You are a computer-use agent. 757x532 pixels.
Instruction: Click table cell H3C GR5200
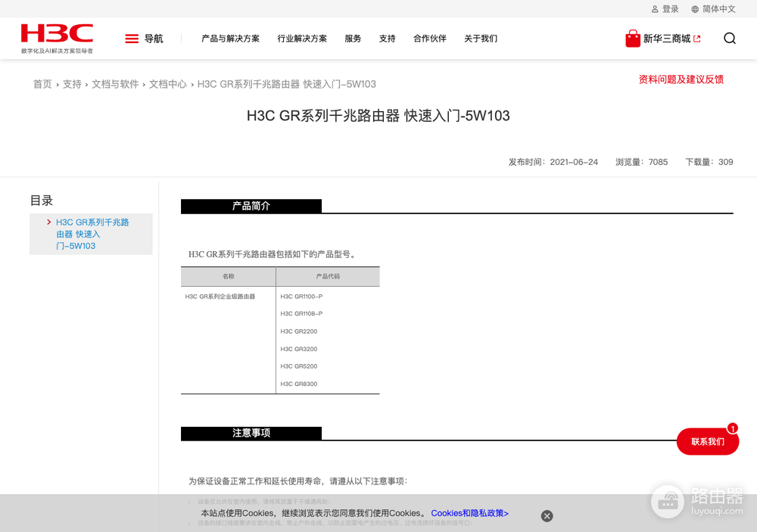pos(299,366)
